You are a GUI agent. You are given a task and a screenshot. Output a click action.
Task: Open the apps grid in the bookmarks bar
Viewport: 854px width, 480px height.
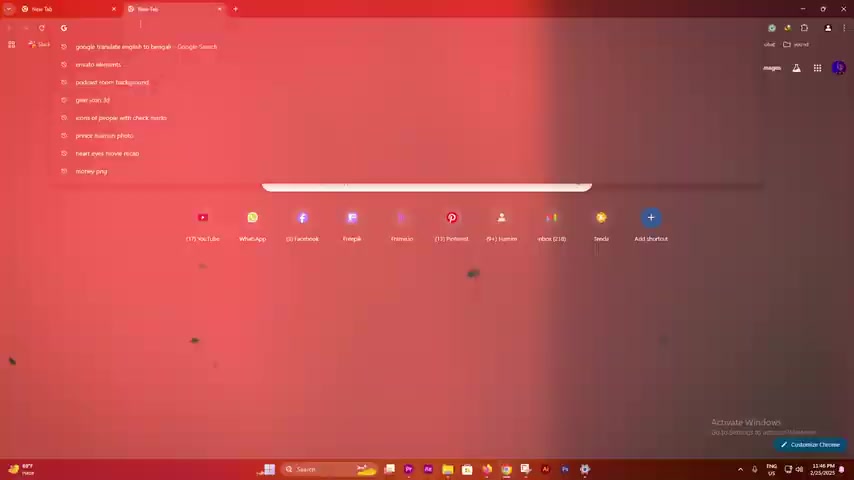coord(11,45)
